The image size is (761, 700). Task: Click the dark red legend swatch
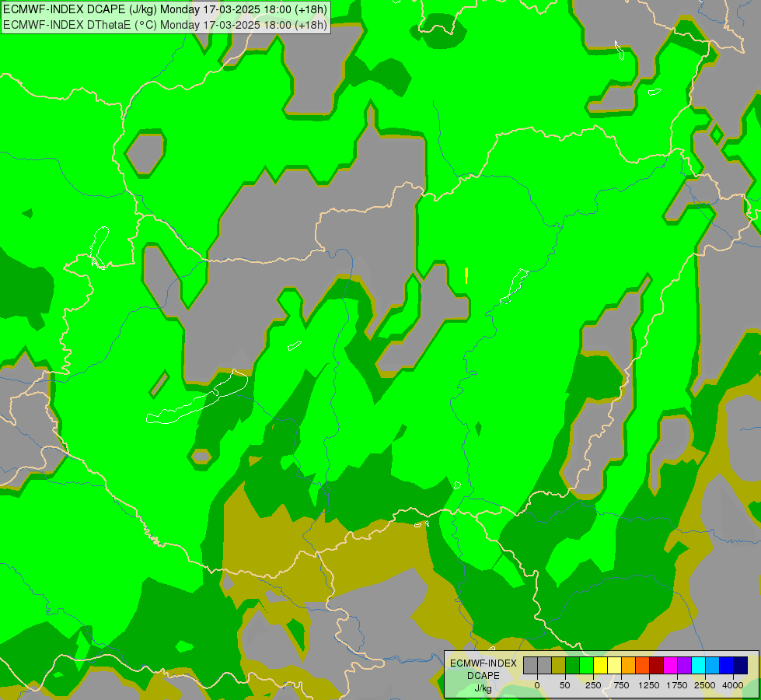657,665
